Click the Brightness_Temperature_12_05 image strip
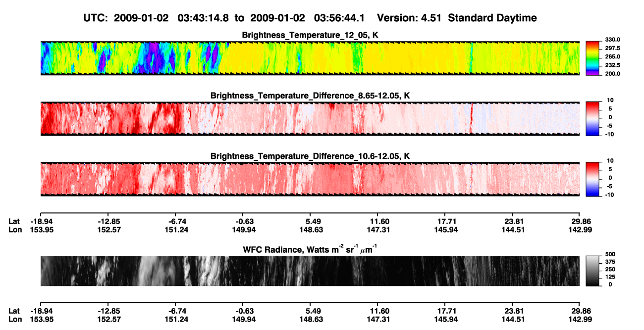The image size is (644, 330). pos(310,58)
